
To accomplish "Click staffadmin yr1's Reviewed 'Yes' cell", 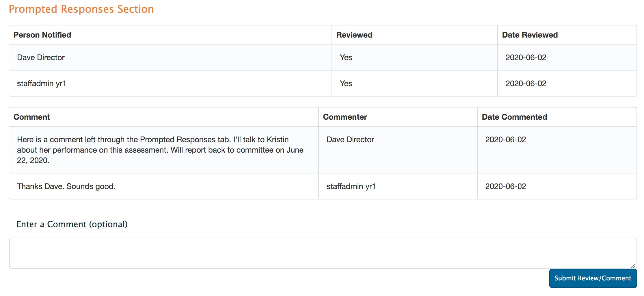I will click(x=346, y=84).
